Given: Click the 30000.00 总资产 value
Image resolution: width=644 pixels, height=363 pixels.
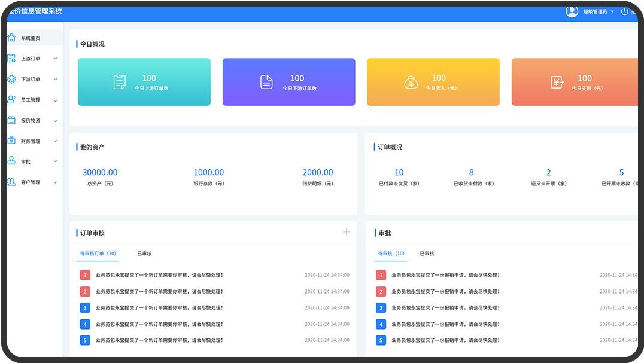Looking at the screenshot, I should click(100, 172).
